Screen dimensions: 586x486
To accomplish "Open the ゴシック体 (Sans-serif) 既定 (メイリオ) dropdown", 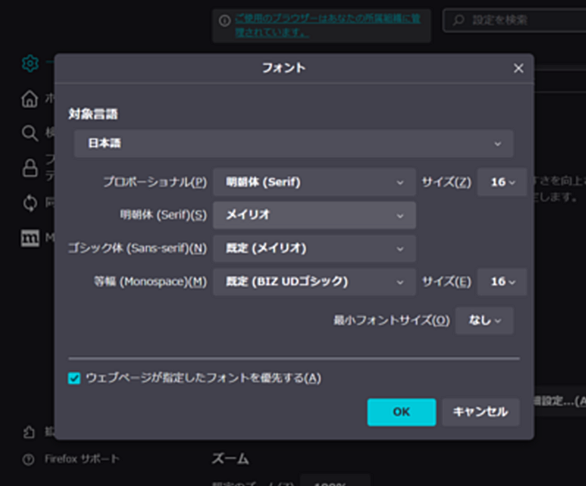I will click(x=314, y=249).
